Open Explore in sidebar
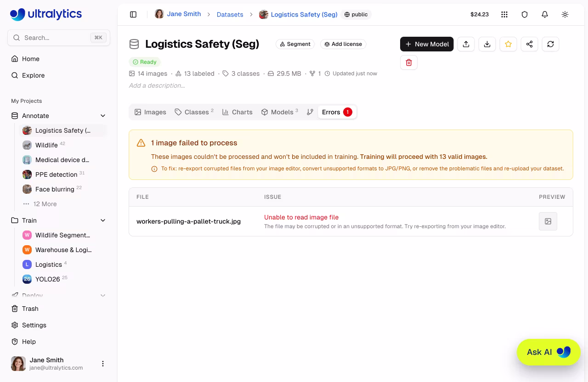 [59, 75]
